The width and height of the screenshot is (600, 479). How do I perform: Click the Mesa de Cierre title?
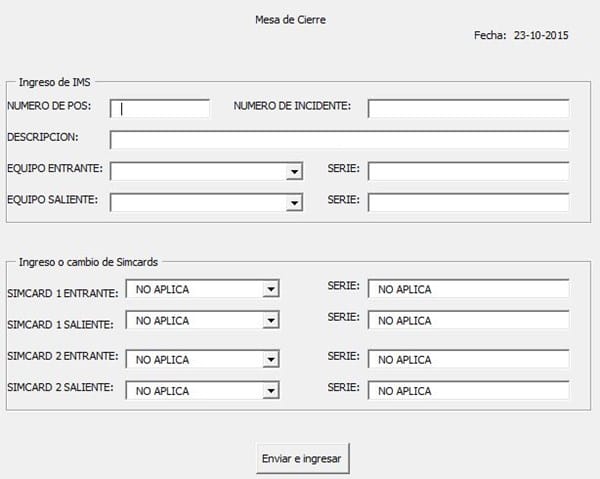[298, 19]
